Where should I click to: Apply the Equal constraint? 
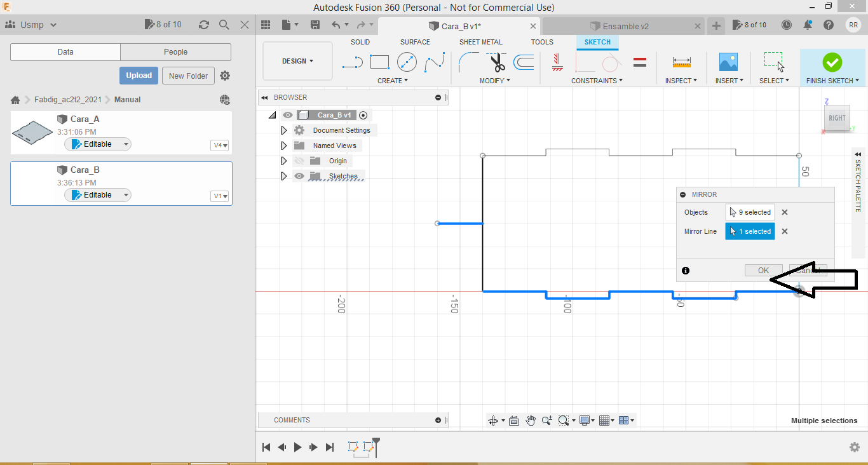click(640, 62)
